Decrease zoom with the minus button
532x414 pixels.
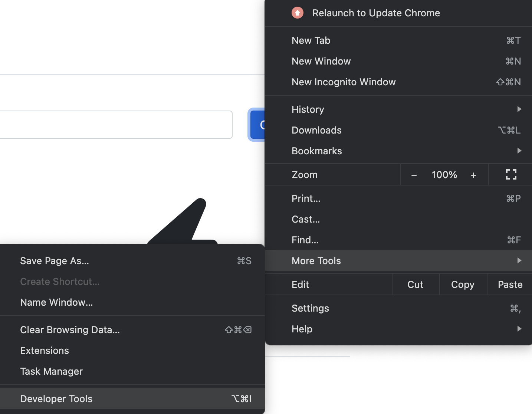tap(414, 175)
